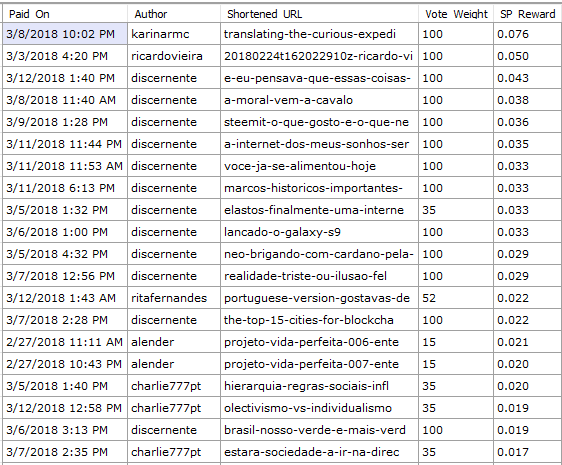This screenshot has width=562, height=465.
Task: Click URL marcos-historicos-importantes-
Action: click(319, 188)
